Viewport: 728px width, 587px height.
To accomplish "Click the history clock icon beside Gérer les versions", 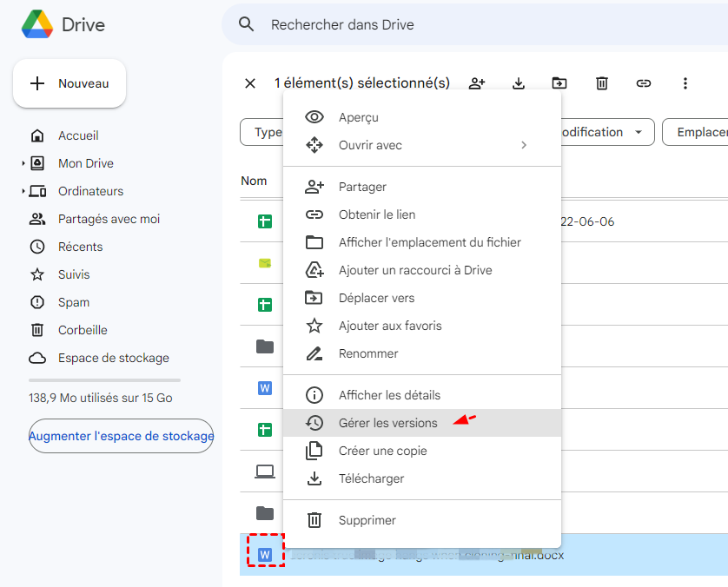I will pyautogui.click(x=314, y=423).
